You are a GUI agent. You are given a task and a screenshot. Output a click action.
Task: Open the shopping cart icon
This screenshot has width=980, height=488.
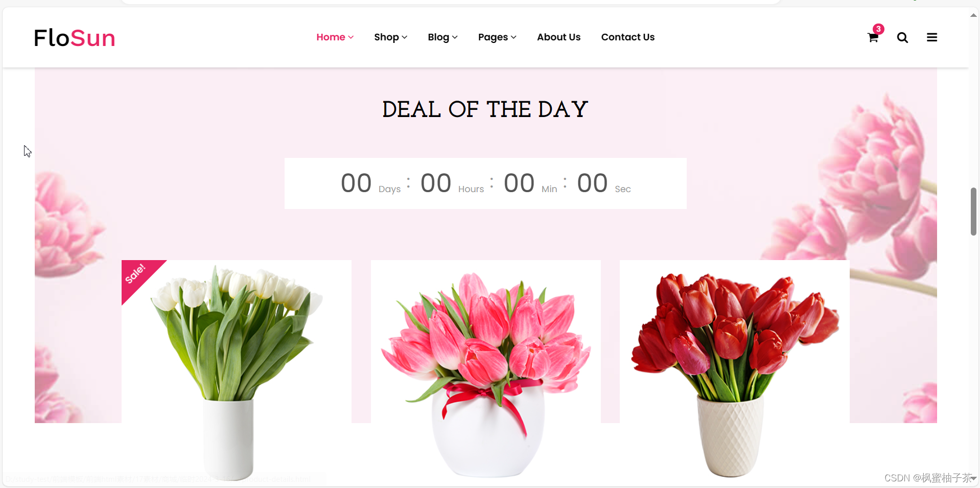pyautogui.click(x=873, y=38)
